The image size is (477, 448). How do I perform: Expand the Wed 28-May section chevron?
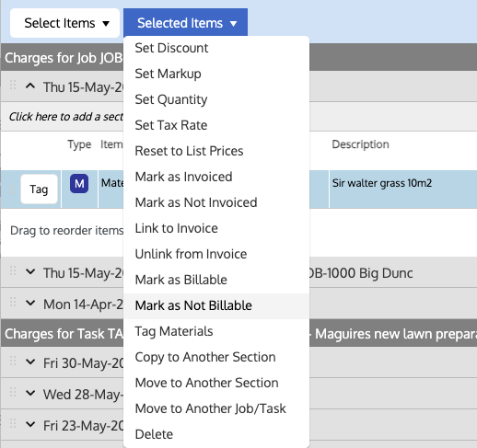pyautogui.click(x=30, y=393)
